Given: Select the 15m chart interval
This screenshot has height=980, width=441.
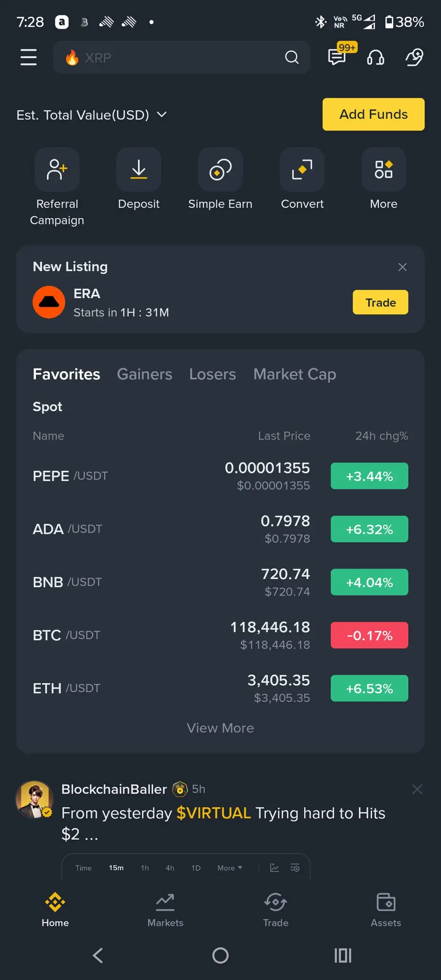Looking at the screenshot, I should [x=116, y=868].
